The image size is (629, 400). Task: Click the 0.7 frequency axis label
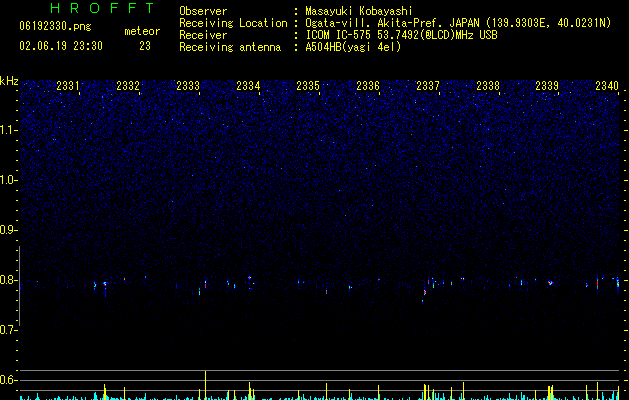tap(9, 330)
